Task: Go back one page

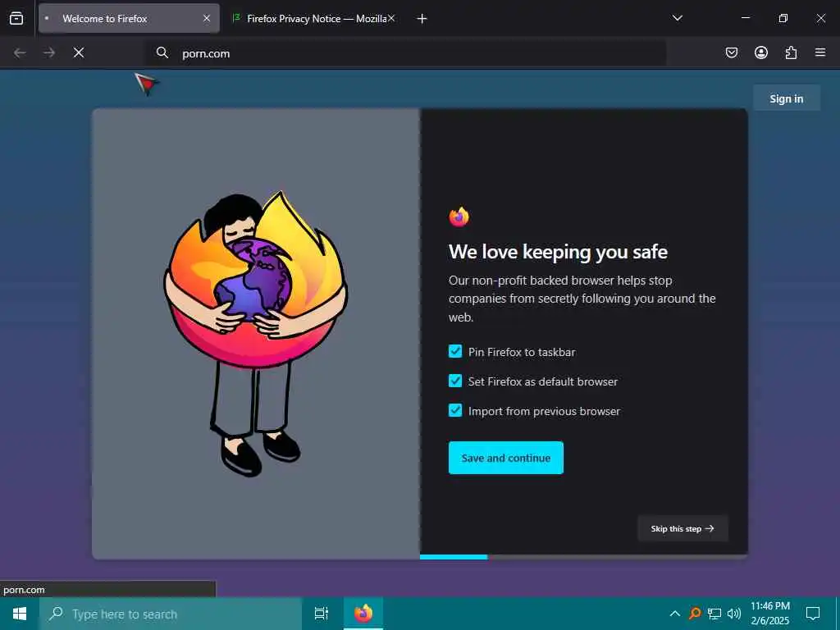Action: tap(20, 52)
